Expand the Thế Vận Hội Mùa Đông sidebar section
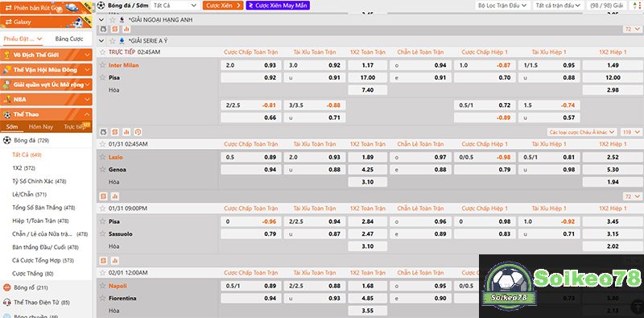644x318 pixels. click(x=46, y=70)
